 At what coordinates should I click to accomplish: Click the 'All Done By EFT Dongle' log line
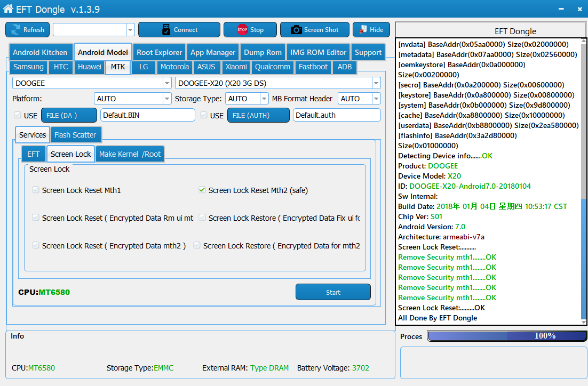click(x=438, y=318)
